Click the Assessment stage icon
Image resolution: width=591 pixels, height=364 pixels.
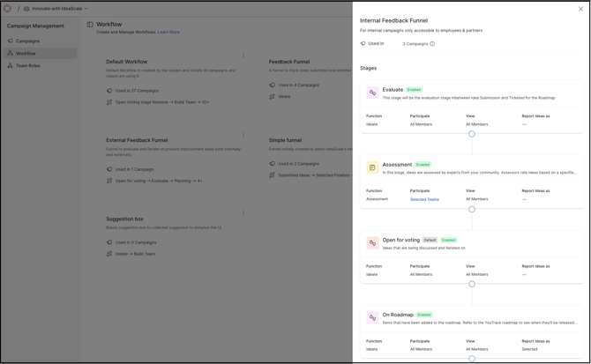tap(372, 167)
